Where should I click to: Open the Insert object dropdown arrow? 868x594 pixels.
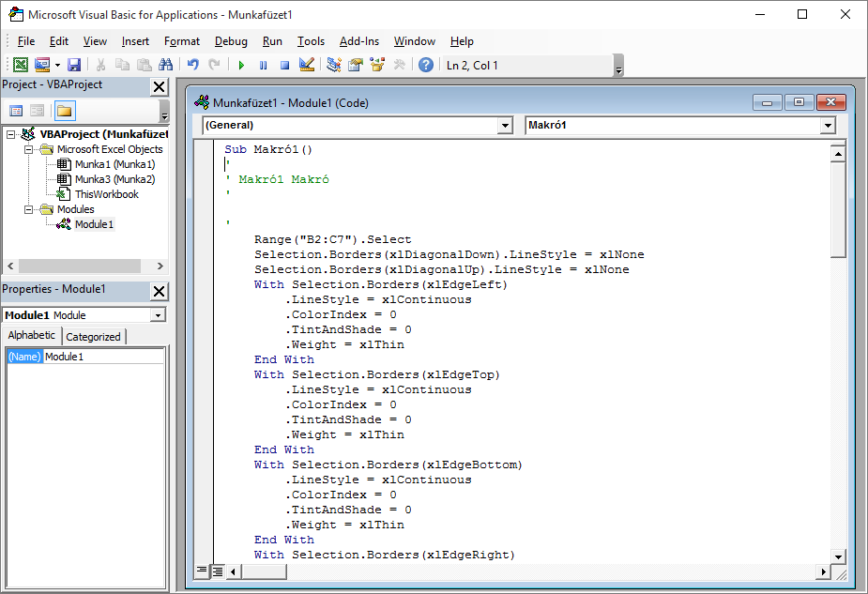57,66
